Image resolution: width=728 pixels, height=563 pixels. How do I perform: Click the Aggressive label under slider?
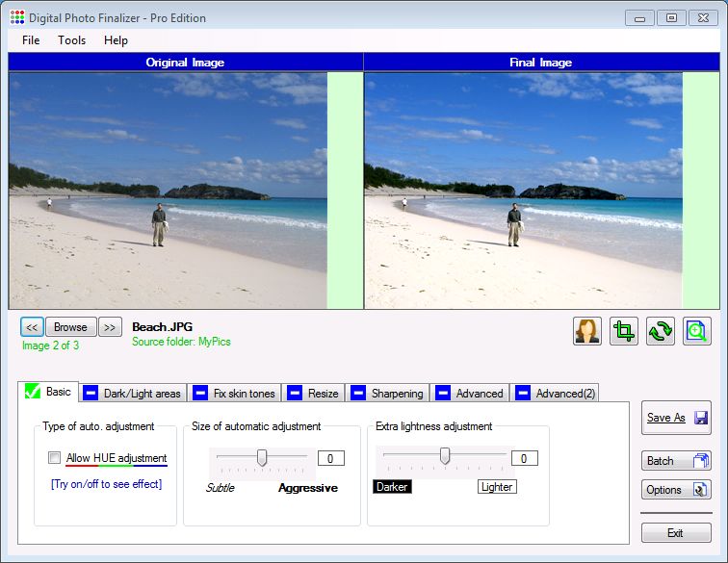coord(308,488)
